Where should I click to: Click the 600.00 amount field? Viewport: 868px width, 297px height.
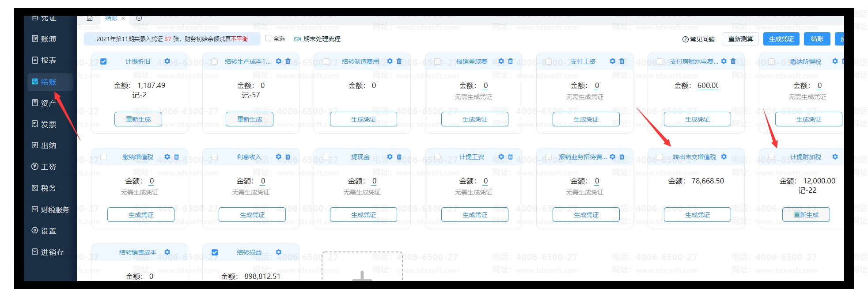coord(708,86)
